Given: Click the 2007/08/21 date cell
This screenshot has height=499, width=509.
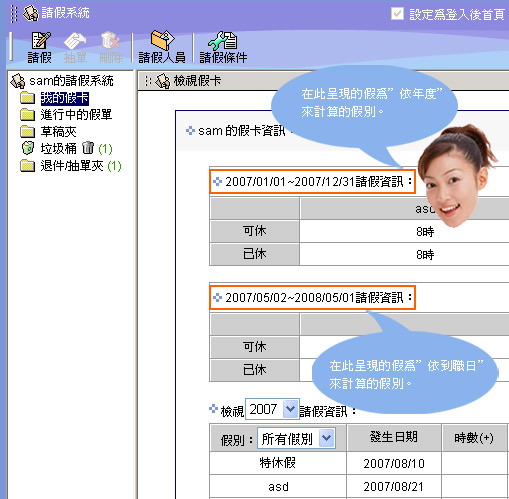Looking at the screenshot, I should 394,487.
